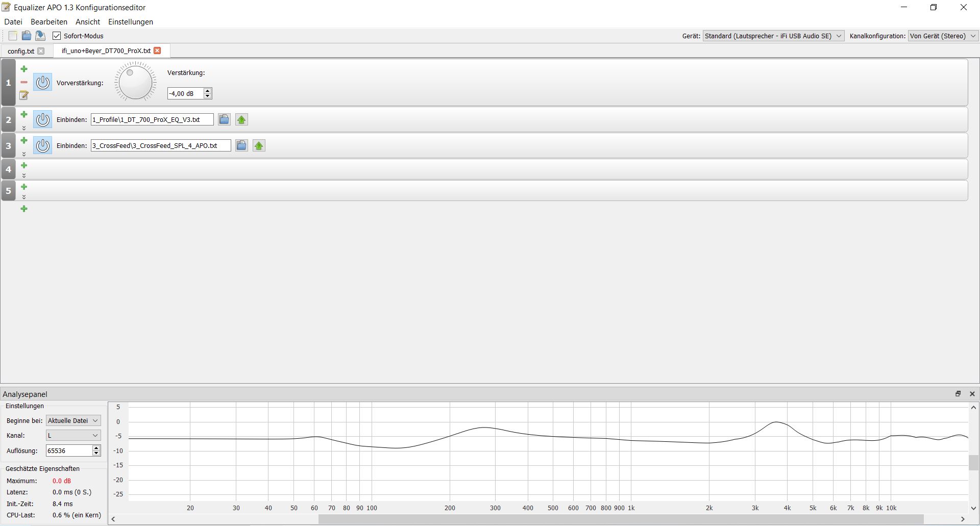This screenshot has width=980, height=526.
Task: Expand the chevron in row 2
Action: (24, 128)
